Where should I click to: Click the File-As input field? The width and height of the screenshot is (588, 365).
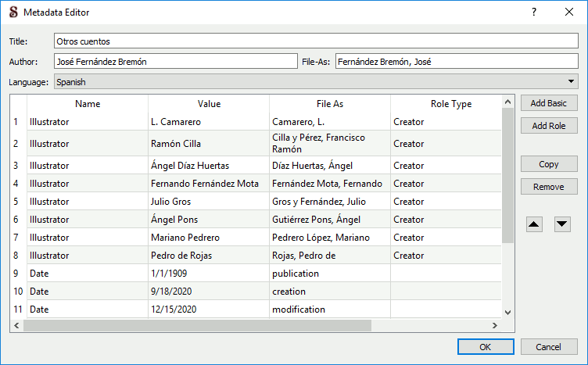[x=457, y=61]
